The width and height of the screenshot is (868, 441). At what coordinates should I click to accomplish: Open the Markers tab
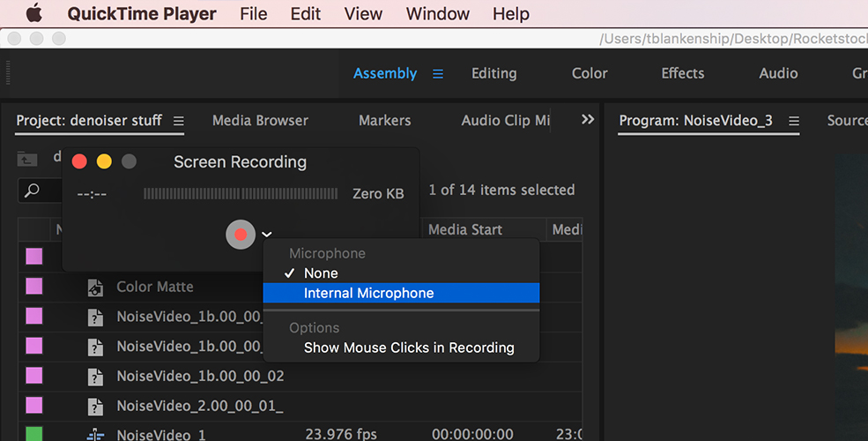coord(385,120)
